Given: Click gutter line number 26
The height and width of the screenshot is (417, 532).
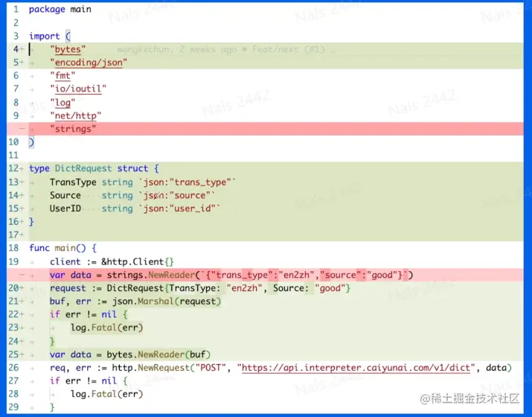Looking at the screenshot, I should [13, 368].
